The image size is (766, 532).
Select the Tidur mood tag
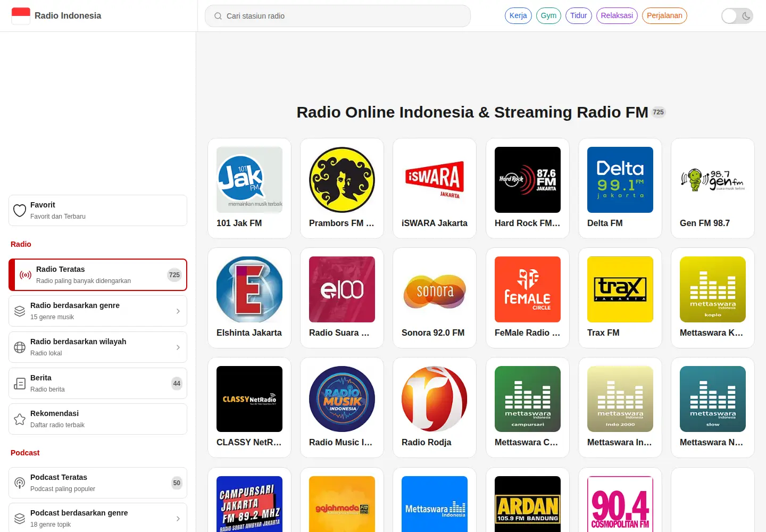(x=579, y=15)
